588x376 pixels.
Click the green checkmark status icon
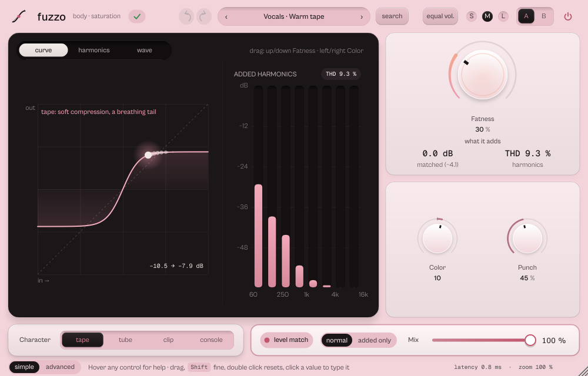137,16
